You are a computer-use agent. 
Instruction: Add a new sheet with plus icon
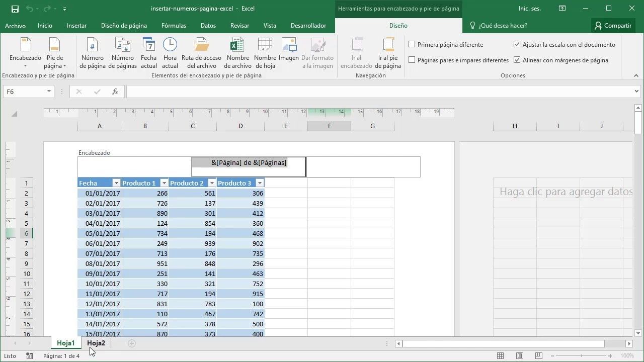[x=132, y=343]
